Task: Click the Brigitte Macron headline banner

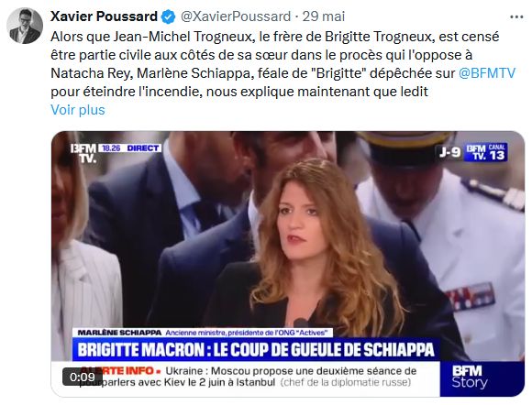Action: click(256, 349)
